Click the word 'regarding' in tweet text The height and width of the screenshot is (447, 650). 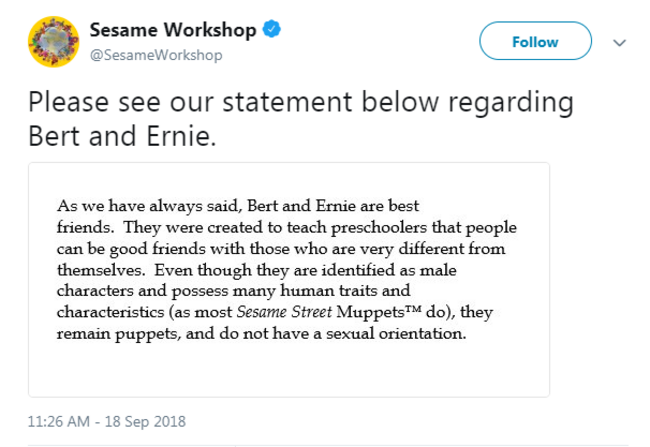(511, 104)
